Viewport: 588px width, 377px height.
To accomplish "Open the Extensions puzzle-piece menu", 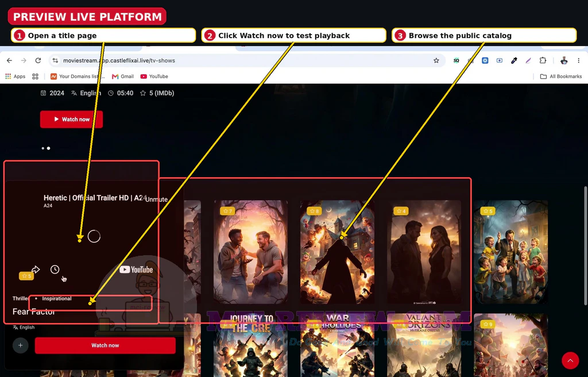I will click(543, 60).
